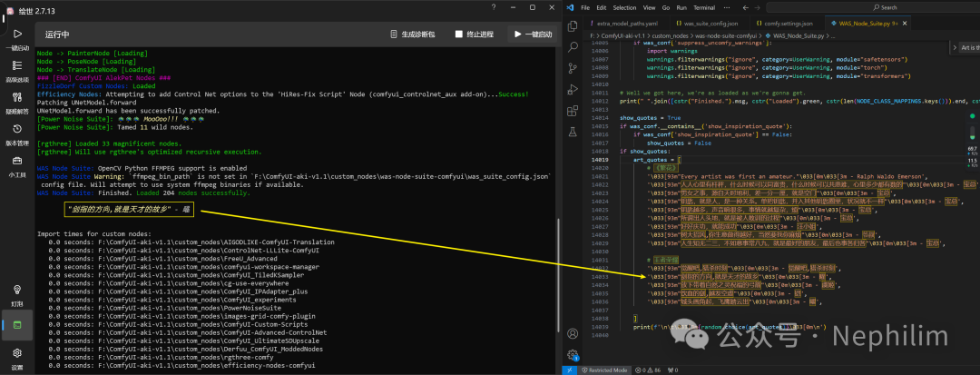Open 一键启动 in the launcher sidebar
This screenshot has width=980, height=375.
(x=17, y=39)
